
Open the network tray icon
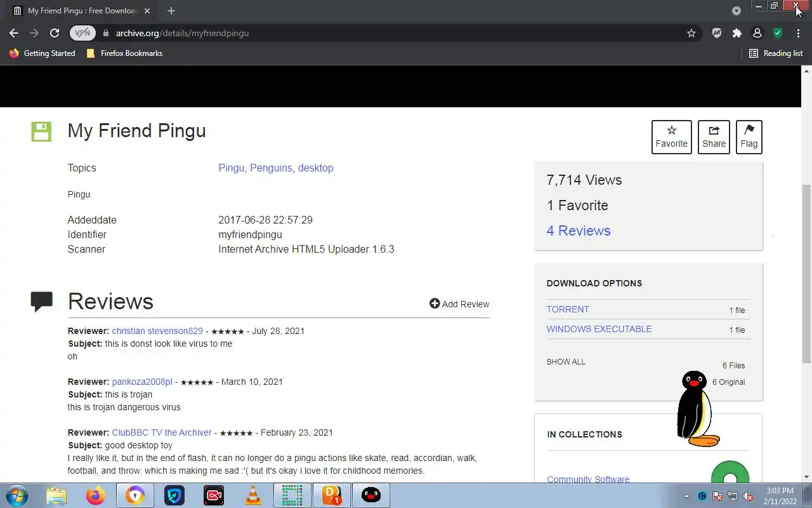(733, 496)
